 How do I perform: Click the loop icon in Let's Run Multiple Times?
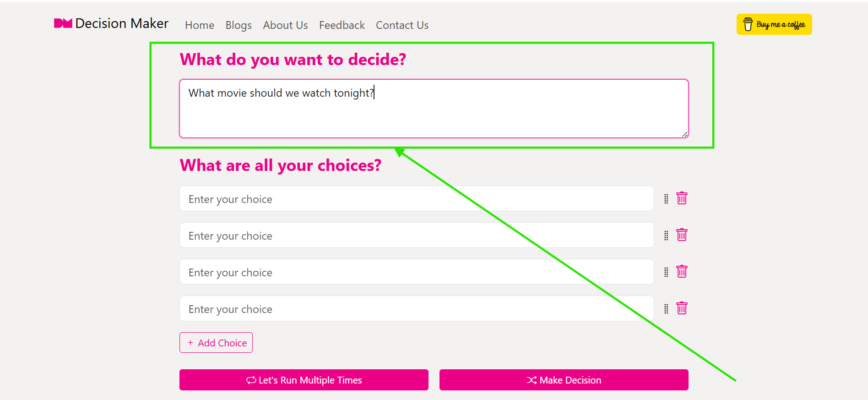pyautogui.click(x=251, y=380)
